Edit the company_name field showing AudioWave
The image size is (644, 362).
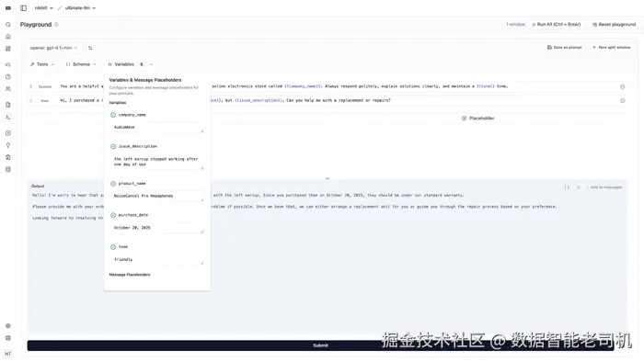(x=157, y=128)
